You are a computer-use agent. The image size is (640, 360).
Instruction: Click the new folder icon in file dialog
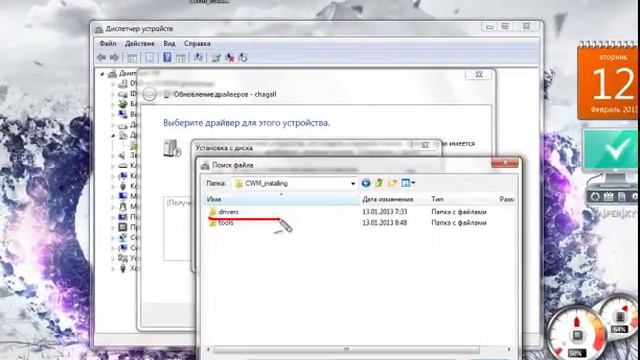pos(392,183)
